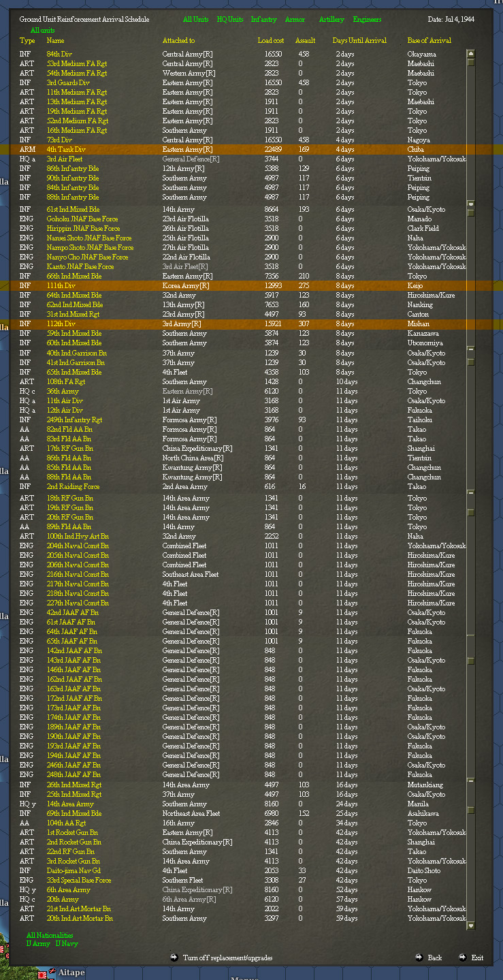The height and width of the screenshot is (980, 503).
Task: Sort by Load cost column header
Action: 271,40
